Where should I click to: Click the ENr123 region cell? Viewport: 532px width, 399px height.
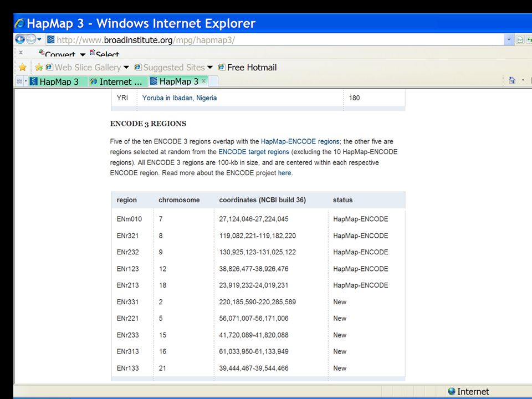127,269
